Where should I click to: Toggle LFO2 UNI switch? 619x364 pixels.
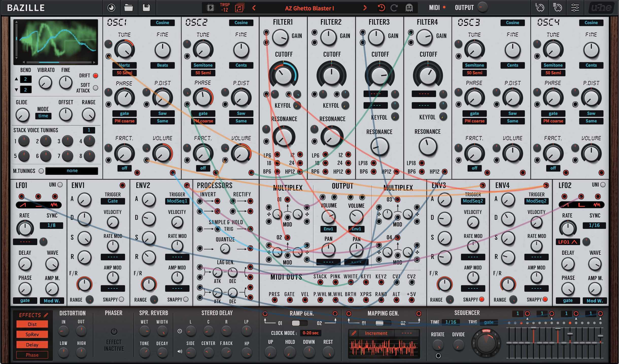(603, 185)
